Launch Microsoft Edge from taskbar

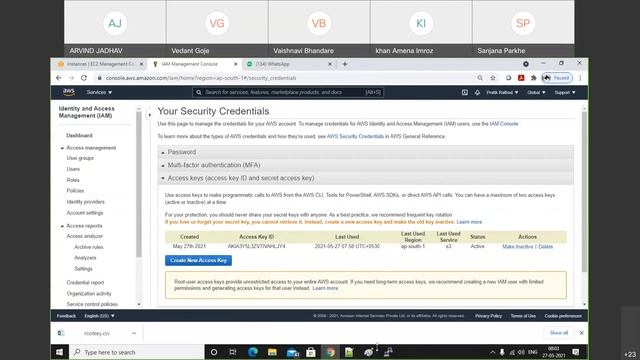[x=253, y=352]
